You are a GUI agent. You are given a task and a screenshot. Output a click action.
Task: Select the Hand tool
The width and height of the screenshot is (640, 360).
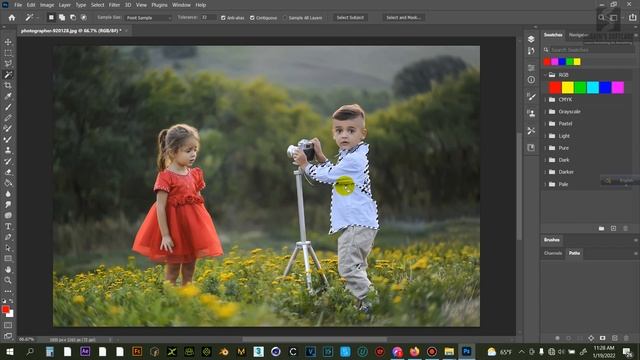(8, 269)
